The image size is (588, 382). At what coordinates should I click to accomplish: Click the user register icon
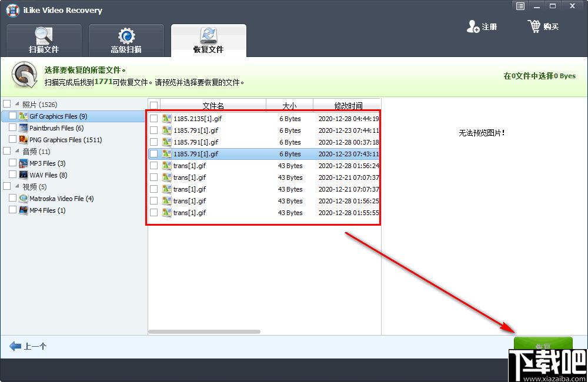pyautogui.click(x=473, y=26)
